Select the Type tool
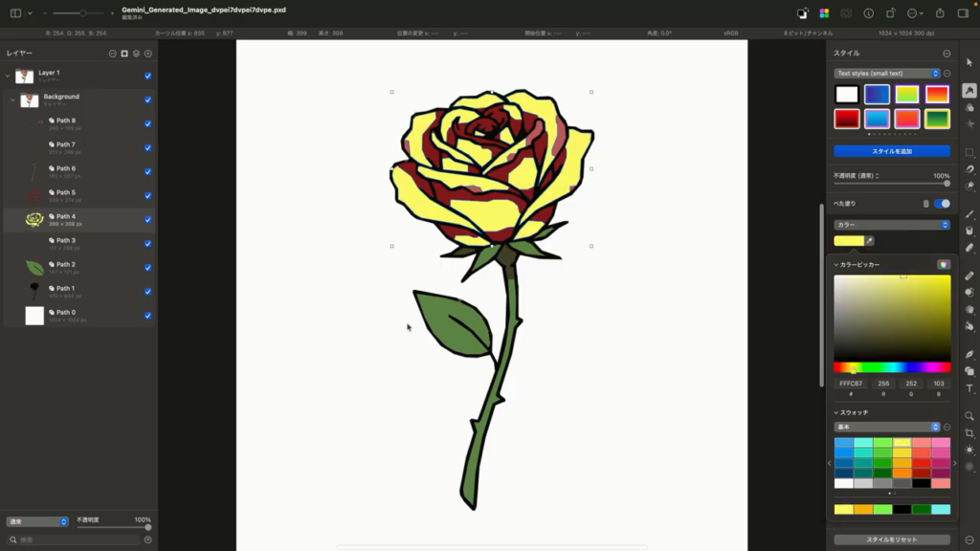Viewport: 980px width, 551px height. [969, 388]
